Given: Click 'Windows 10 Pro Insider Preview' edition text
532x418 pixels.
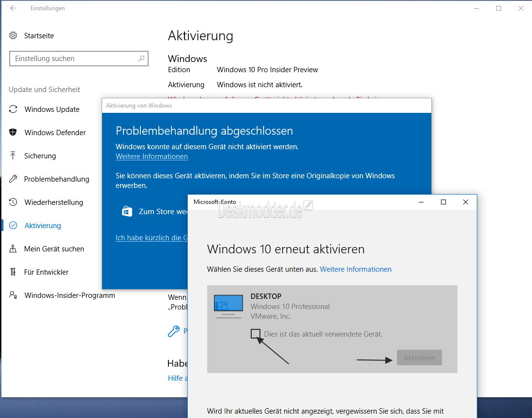Looking at the screenshot, I should tap(267, 70).
